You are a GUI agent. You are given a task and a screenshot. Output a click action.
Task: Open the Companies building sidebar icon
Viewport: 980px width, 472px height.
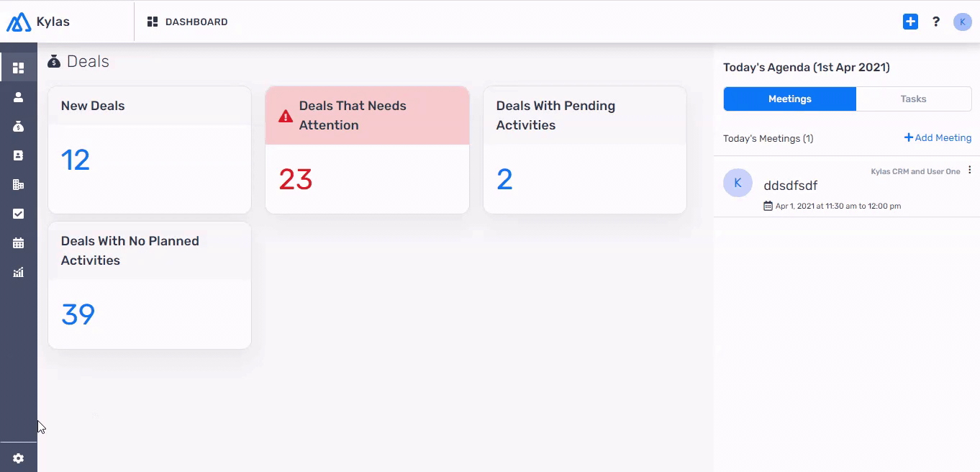(19, 184)
